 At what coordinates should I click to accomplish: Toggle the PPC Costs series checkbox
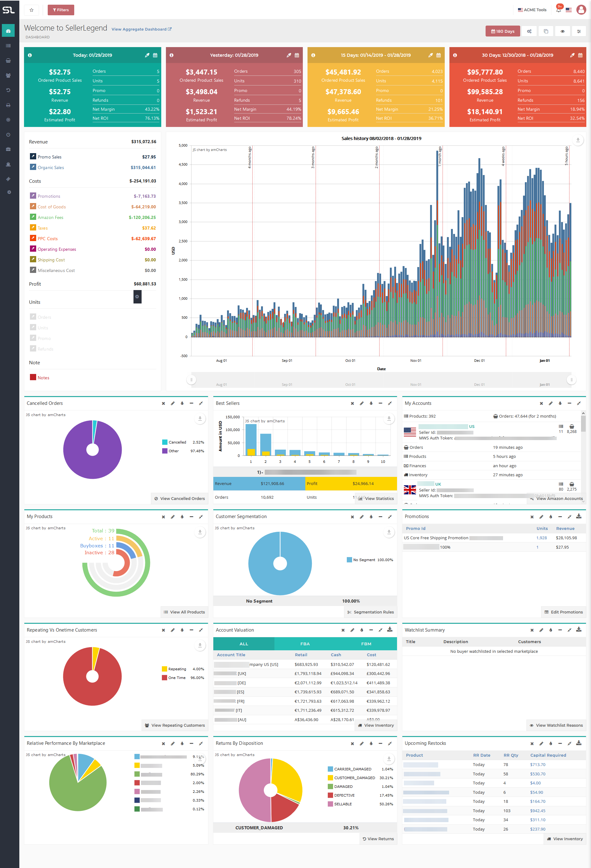[33, 238]
